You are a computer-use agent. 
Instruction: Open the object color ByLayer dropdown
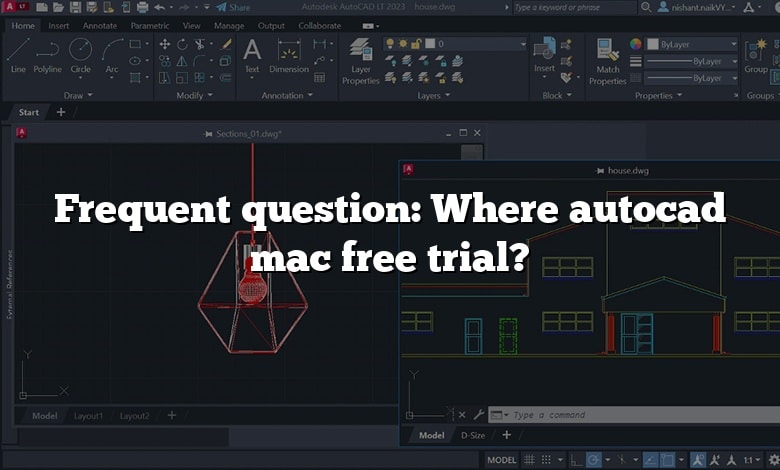pos(690,44)
